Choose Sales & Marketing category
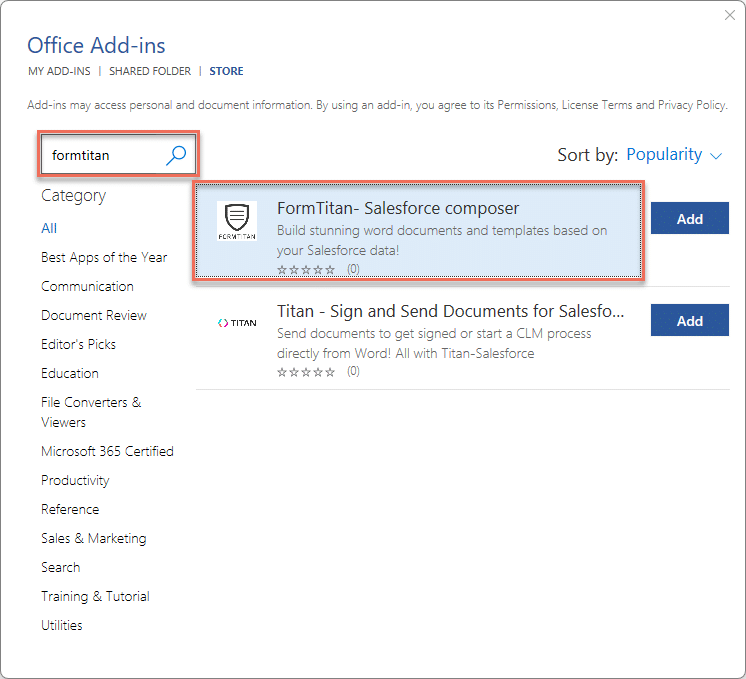 [x=94, y=539]
